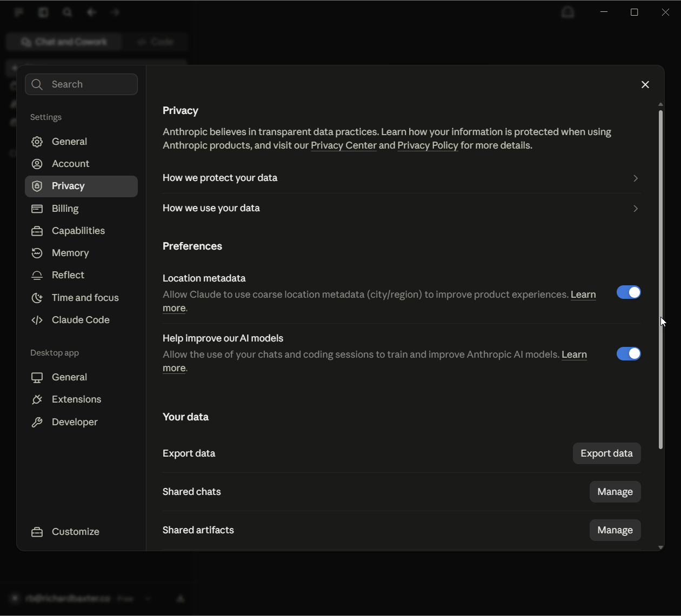681x616 pixels.
Task: Open the Privacy Policy link
Action: point(428,145)
